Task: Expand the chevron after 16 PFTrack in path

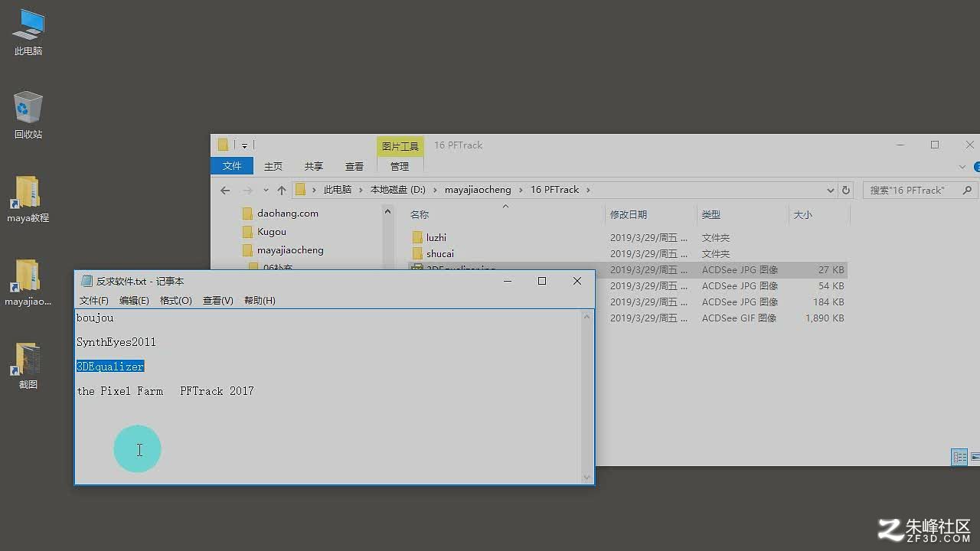Action: tap(588, 190)
